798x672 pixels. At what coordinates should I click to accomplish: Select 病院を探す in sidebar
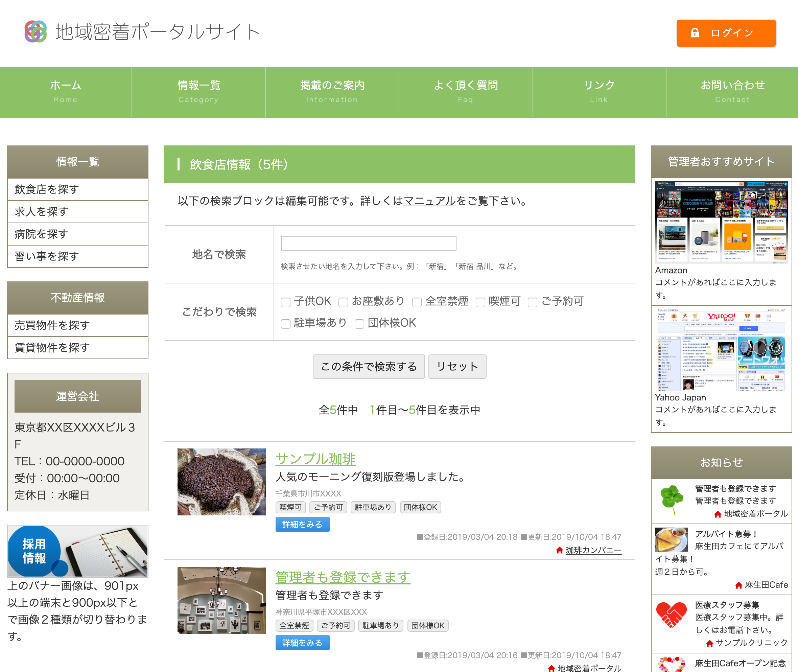point(78,234)
